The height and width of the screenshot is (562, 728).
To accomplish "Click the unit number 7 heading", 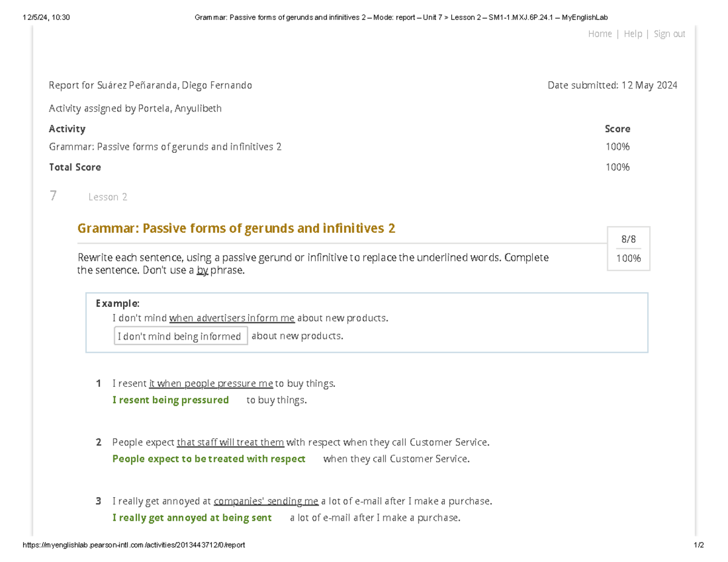I will pos(53,195).
